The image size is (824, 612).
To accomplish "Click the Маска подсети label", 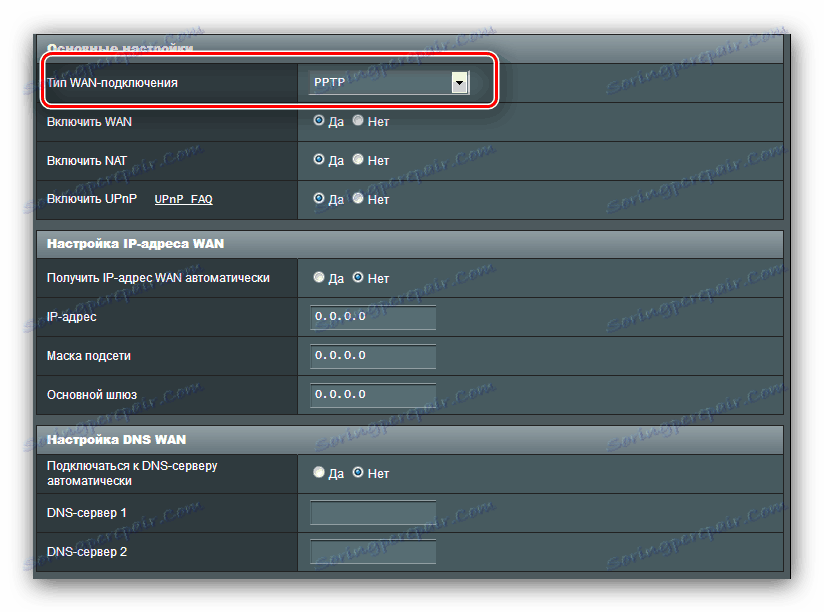I will (89, 356).
